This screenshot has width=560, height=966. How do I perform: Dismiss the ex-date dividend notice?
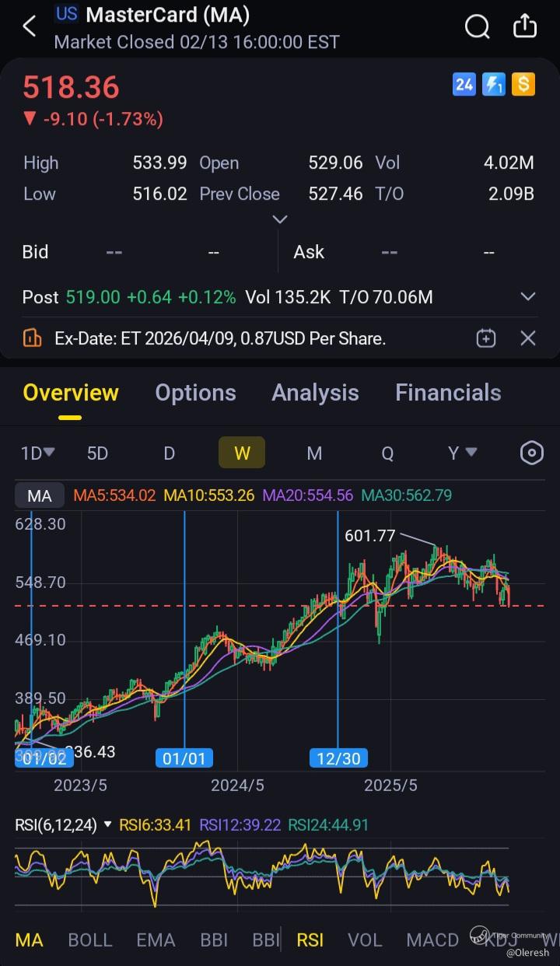tap(528, 338)
